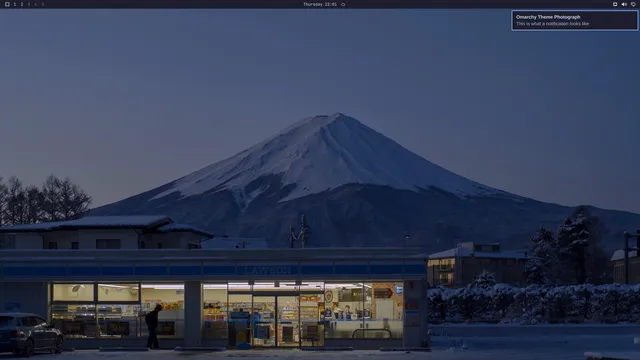The width and height of the screenshot is (640, 360).
Task: Switch to workspace 3
Action: [x=29, y=4]
